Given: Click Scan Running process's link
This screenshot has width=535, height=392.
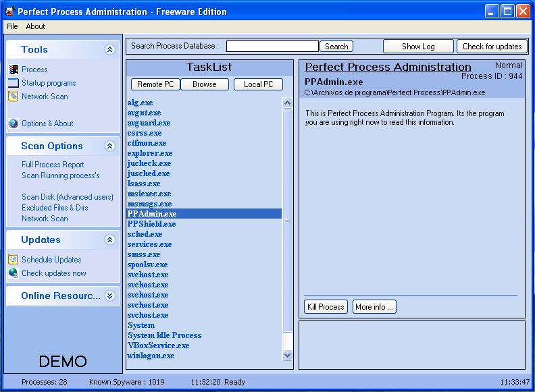Looking at the screenshot, I should click(60, 175).
